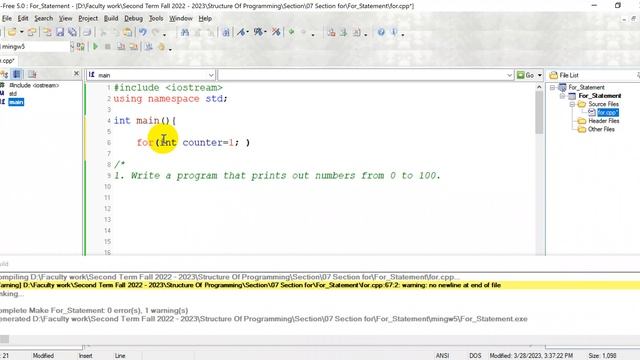The height and width of the screenshot is (360, 640).
Task: Select the Source Files folder label
Action: [x=604, y=104]
